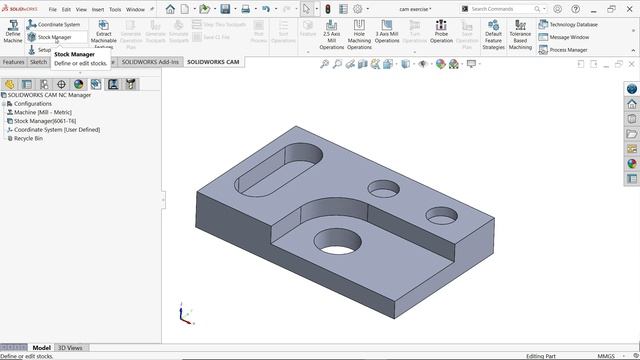Image resolution: width=640 pixels, height=360 pixels.
Task: Show the Message Window
Action: coord(564,37)
